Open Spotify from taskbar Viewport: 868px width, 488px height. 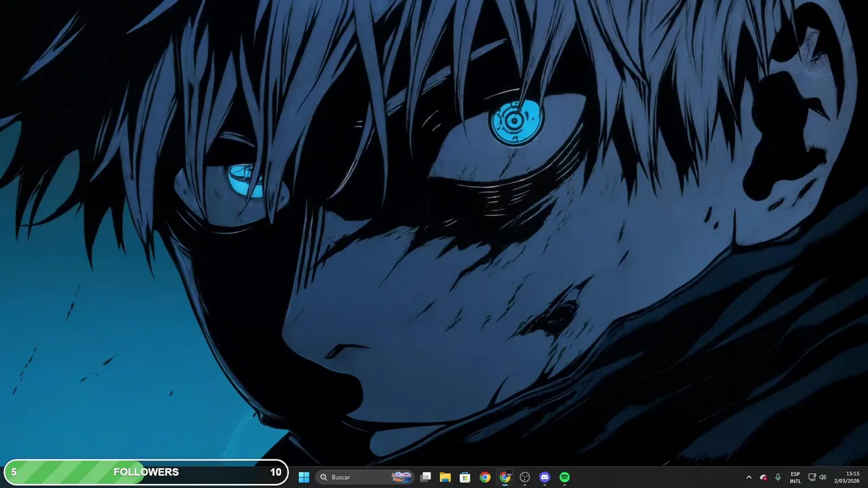[564, 477]
